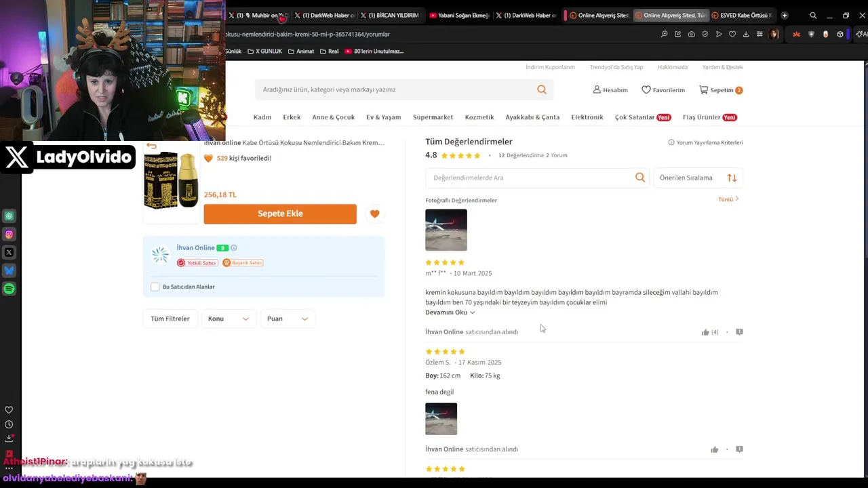Click the Sepete Ekle button

pyautogui.click(x=280, y=213)
